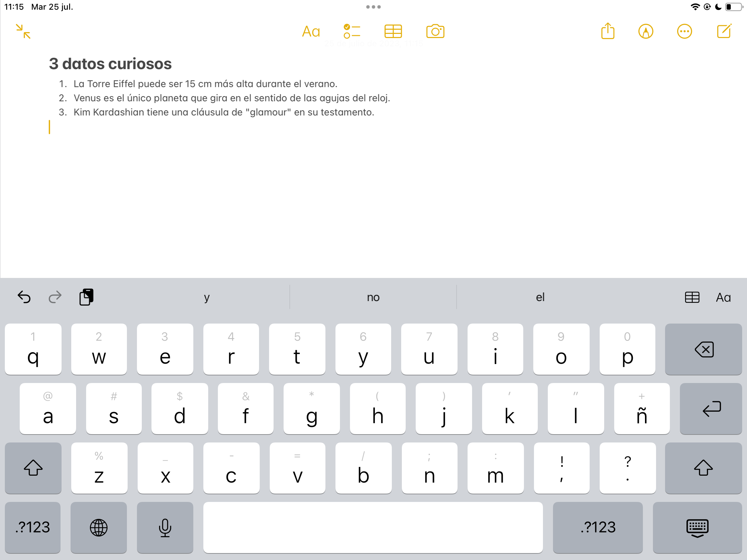Image resolution: width=747 pixels, height=560 pixels.
Task: Tap the battery indicator in status bar
Action: [x=734, y=7]
